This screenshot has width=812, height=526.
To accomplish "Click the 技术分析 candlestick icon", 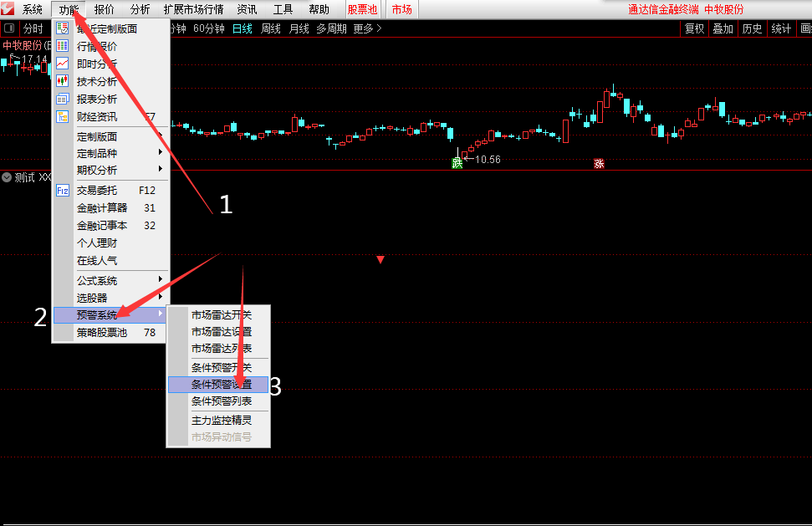I will point(62,81).
